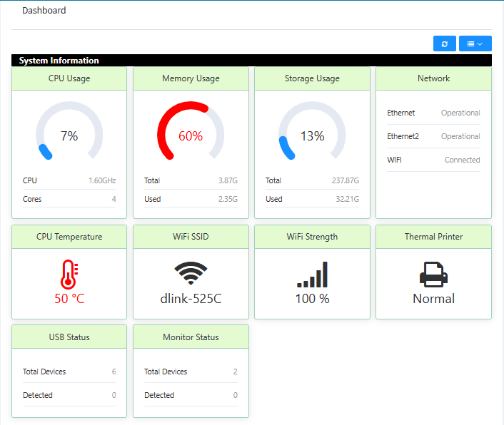Click the Normal printer status text
The width and height of the screenshot is (504, 425).
coord(433,299)
